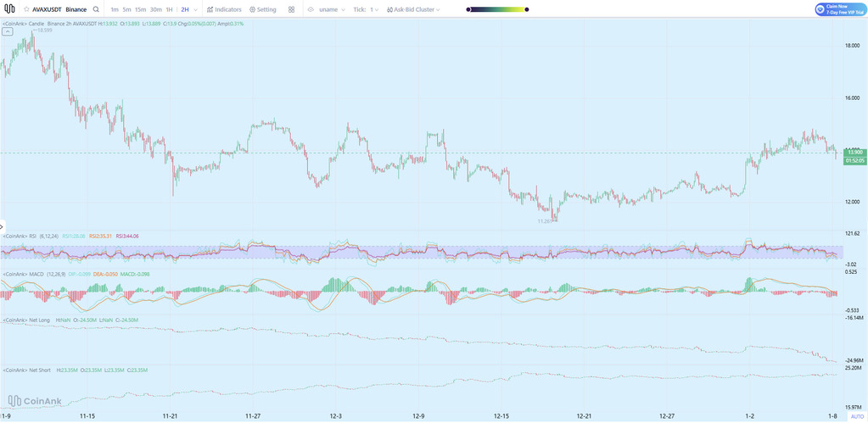Click the candlestick chart type icon
The width and height of the screenshot is (868, 423).
click(x=10, y=9)
